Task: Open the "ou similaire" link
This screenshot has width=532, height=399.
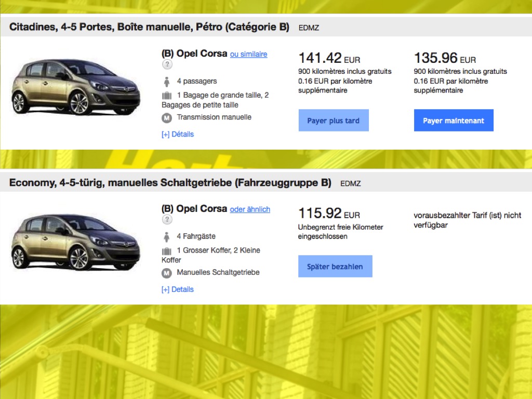Action: (248, 54)
